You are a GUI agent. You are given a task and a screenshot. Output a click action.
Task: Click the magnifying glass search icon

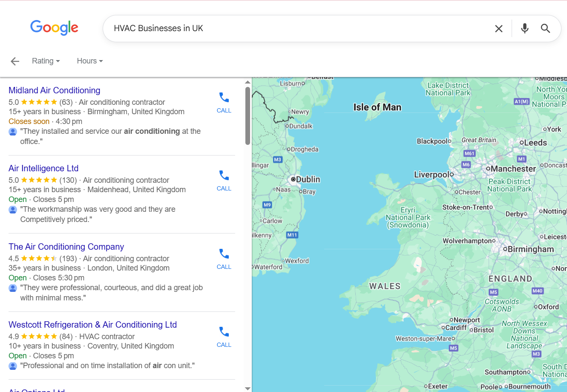coord(545,29)
